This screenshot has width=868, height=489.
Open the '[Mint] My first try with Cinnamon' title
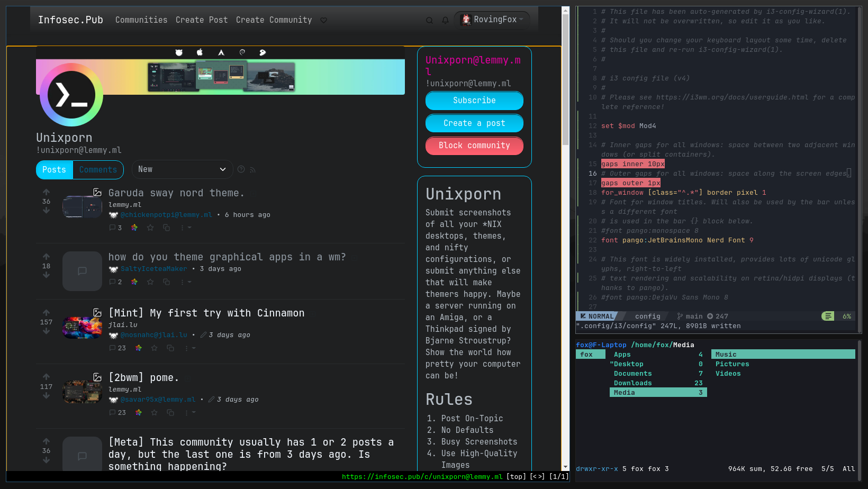click(x=206, y=313)
